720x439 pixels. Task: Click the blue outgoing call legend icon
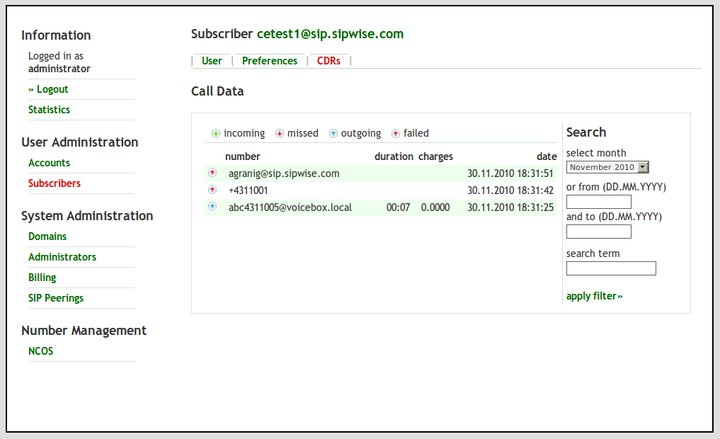333,133
